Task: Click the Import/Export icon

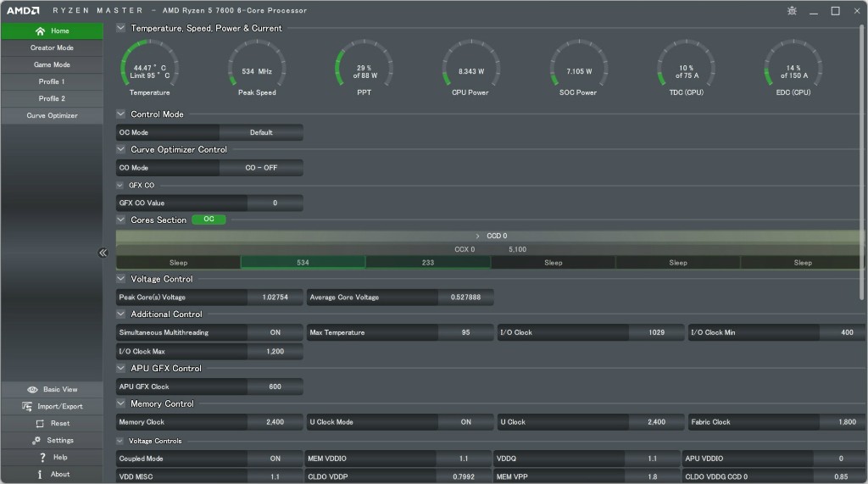Action: [27, 407]
